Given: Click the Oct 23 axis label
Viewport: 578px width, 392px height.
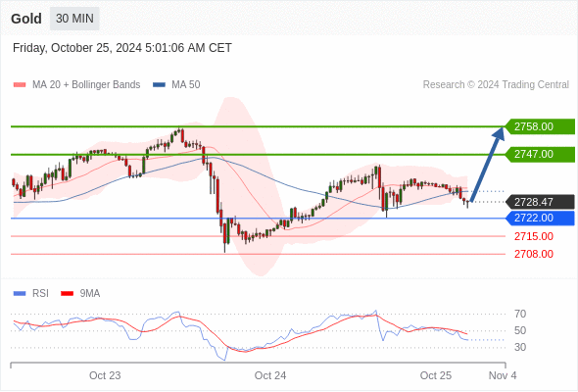Looking at the screenshot, I should [x=105, y=375].
